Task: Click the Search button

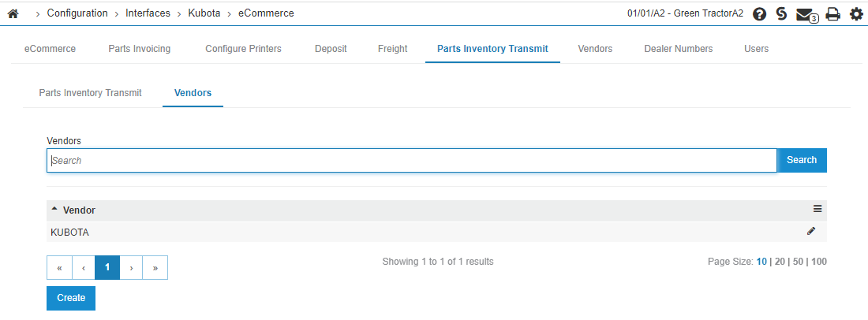Action: point(802,160)
